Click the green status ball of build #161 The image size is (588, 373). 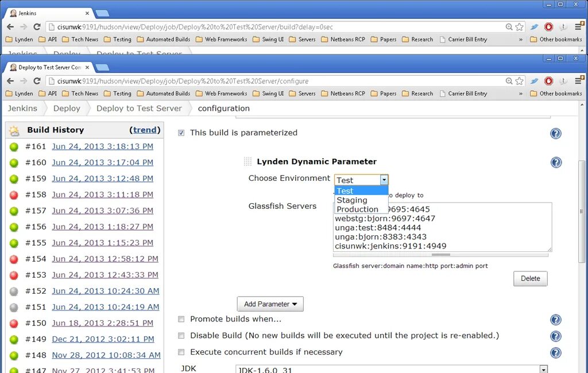14,147
